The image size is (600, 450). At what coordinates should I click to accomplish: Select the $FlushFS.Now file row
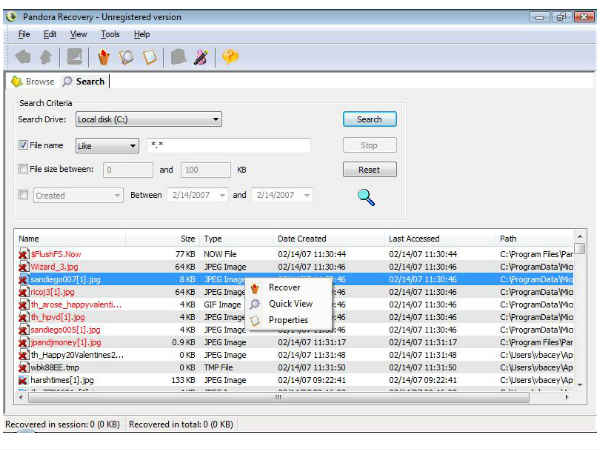pyautogui.click(x=295, y=254)
